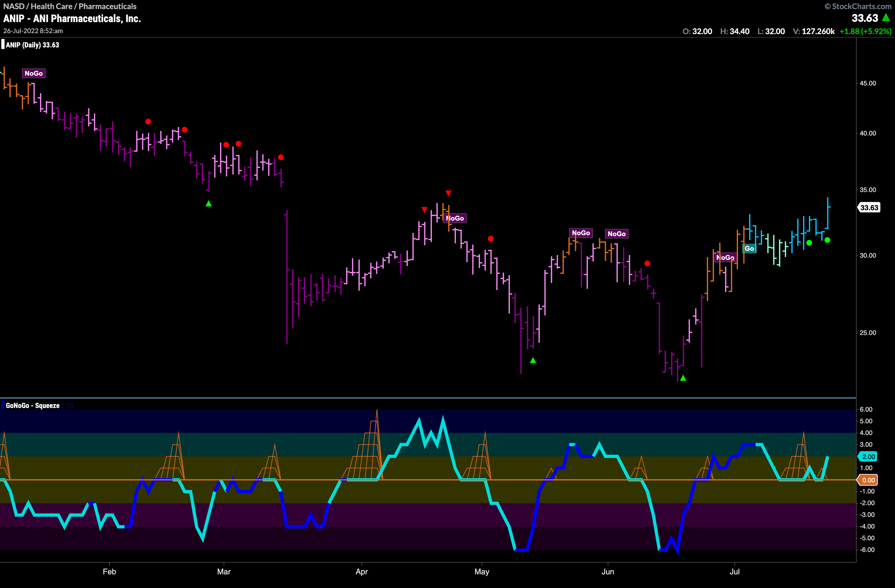895x588 pixels.
Task: Click the -3.00 oscillator axis label
Action: [x=867, y=515]
